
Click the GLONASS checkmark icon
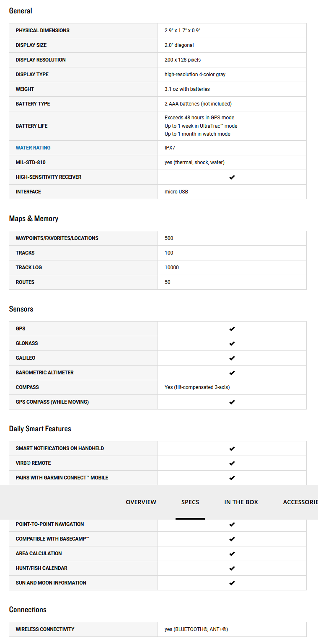tap(232, 343)
